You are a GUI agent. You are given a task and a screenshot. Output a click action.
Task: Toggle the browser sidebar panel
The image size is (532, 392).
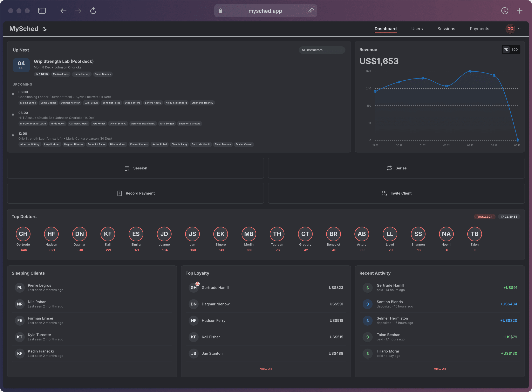pyautogui.click(x=42, y=11)
